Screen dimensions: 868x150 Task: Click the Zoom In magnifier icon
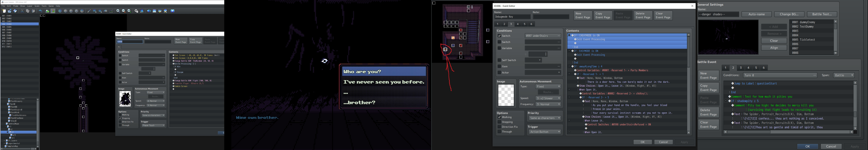(x=118, y=11)
